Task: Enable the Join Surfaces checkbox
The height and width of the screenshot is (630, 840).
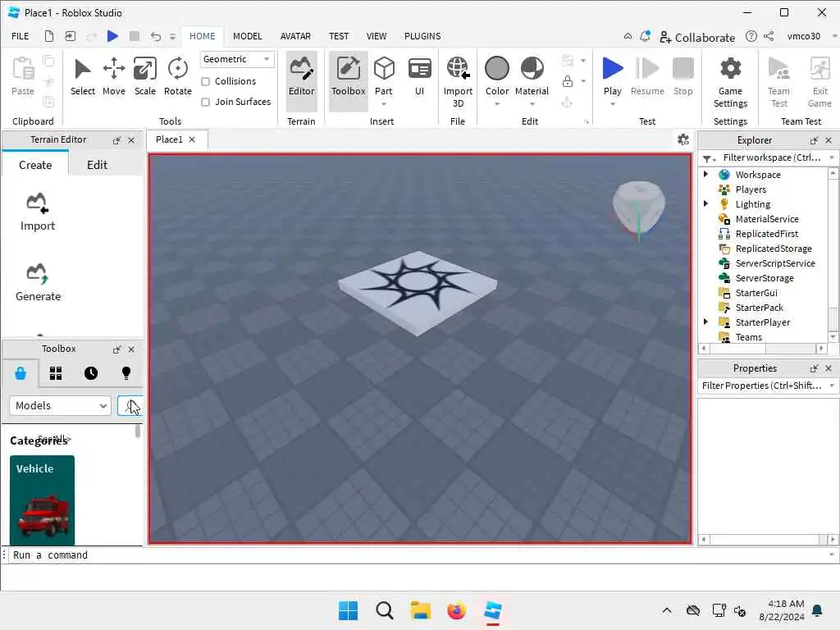Action: [x=205, y=102]
